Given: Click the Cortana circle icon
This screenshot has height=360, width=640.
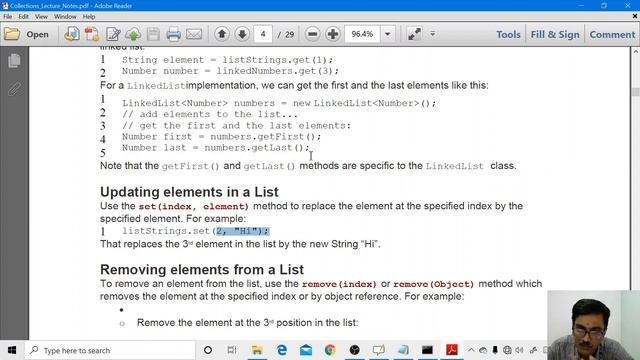Looking at the screenshot, I should point(208,350).
